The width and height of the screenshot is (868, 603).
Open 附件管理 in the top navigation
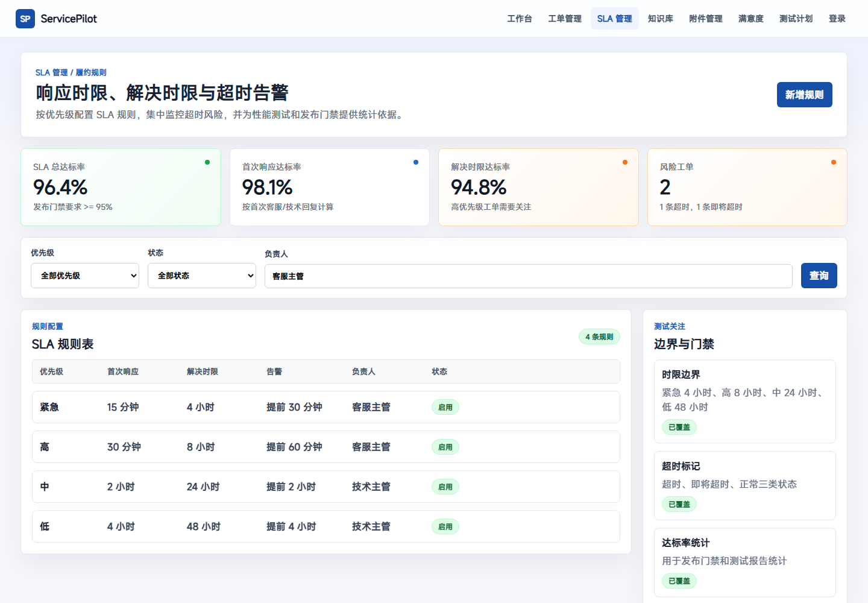pos(706,19)
